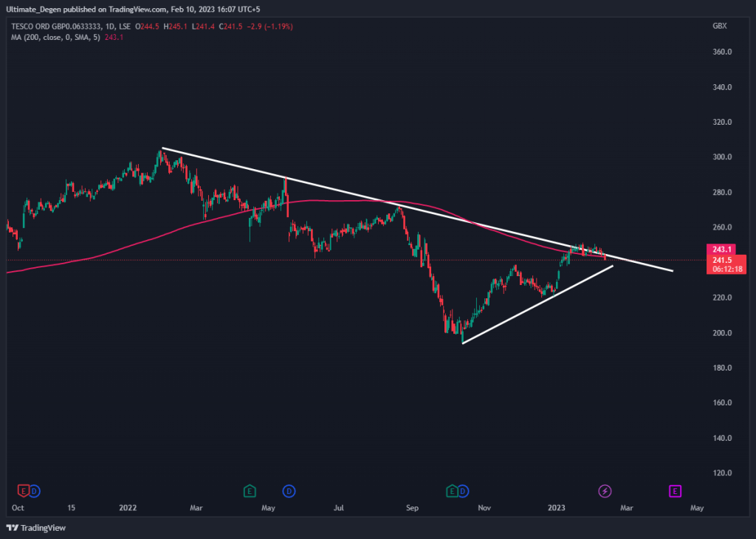Click the open value O244.5 in legend
This screenshot has width=756, height=539.
[x=147, y=27]
